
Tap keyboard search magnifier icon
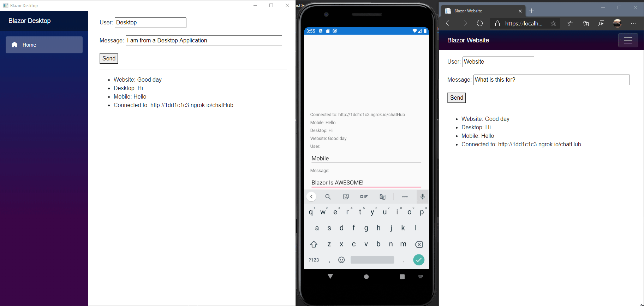point(328,197)
